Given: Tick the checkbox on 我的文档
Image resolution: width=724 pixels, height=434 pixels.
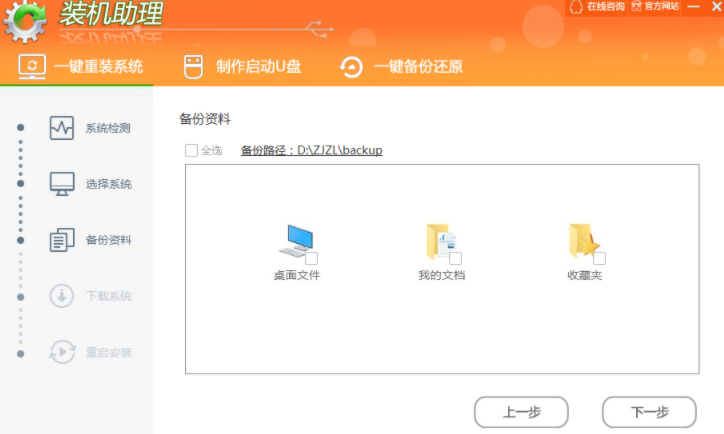Looking at the screenshot, I should click(454, 258).
